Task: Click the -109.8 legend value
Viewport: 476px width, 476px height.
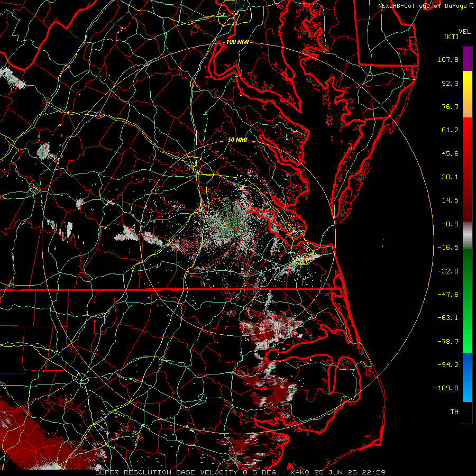Action: pyautogui.click(x=446, y=388)
